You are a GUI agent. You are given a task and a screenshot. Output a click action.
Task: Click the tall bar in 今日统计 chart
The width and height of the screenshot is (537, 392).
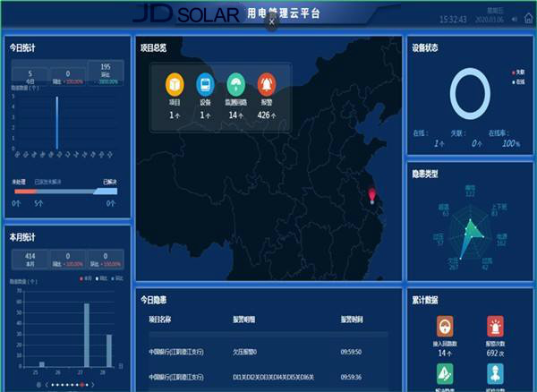57,123
